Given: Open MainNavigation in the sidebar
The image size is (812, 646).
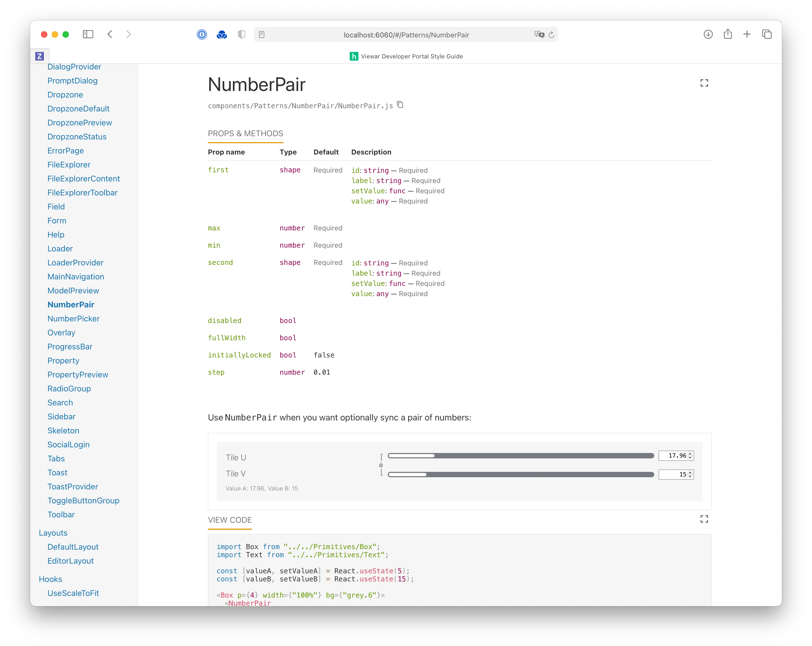Looking at the screenshot, I should pos(76,276).
